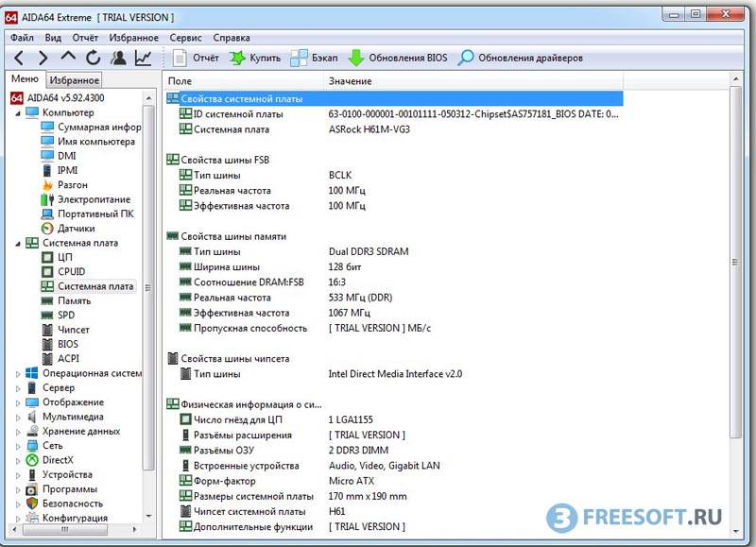The height and width of the screenshot is (547, 756).
Task: Click the Купить purchase button
Action: pos(254,58)
